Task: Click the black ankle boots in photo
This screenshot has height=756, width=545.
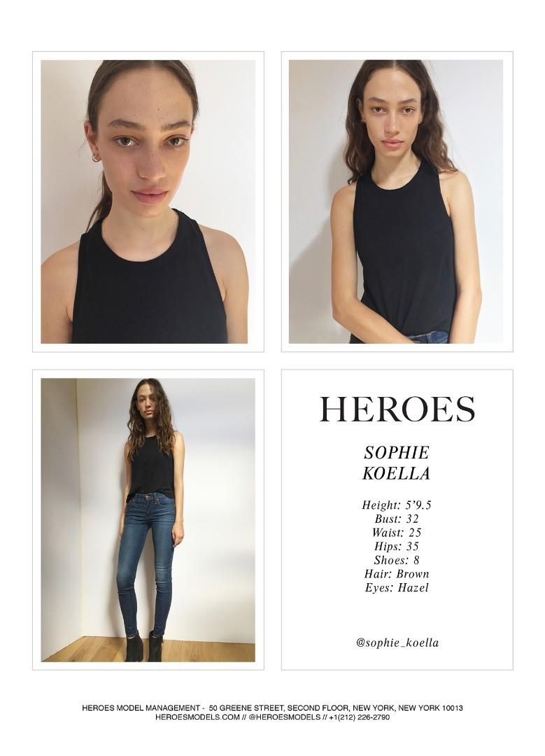Action: point(143,647)
